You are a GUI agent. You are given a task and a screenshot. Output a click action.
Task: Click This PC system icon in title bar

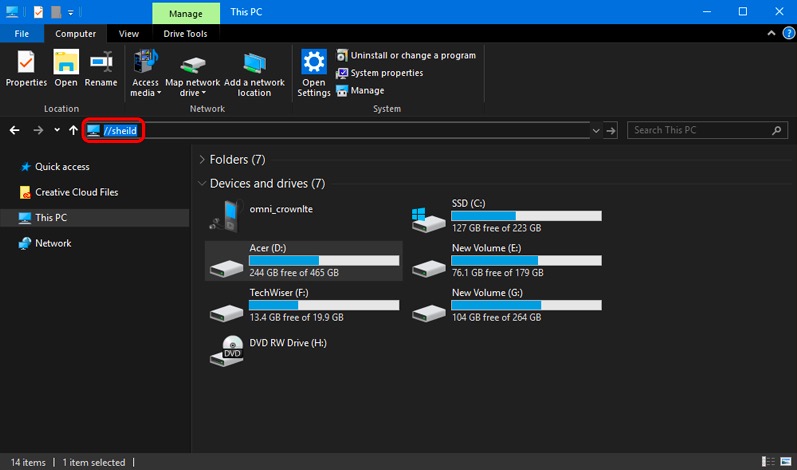(12, 11)
